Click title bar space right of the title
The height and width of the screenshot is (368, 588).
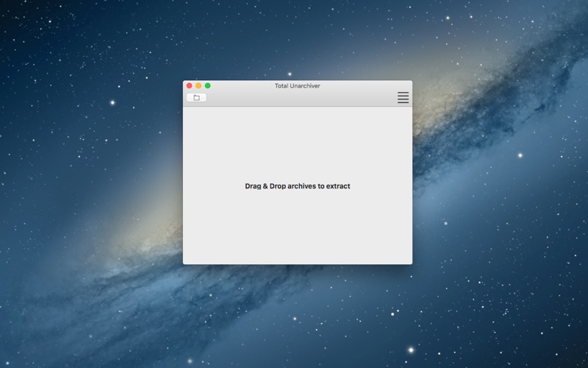point(367,86)
